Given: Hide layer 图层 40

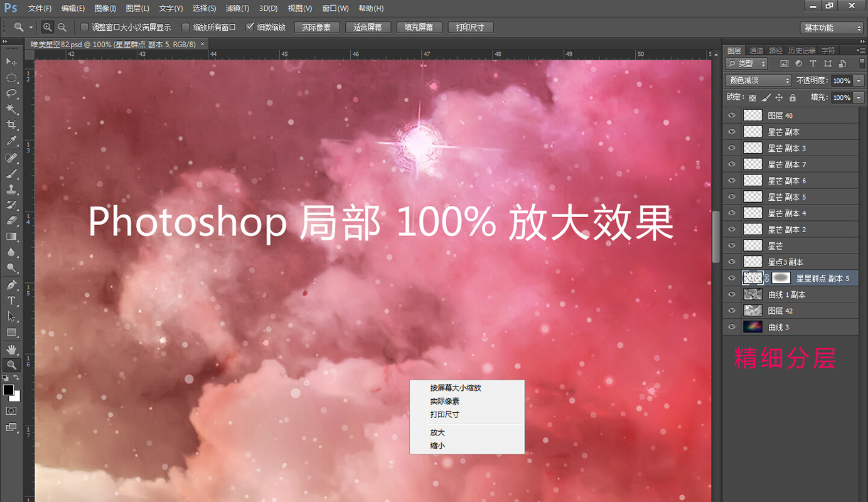Looking at the screenshot, I should (731, 115).
